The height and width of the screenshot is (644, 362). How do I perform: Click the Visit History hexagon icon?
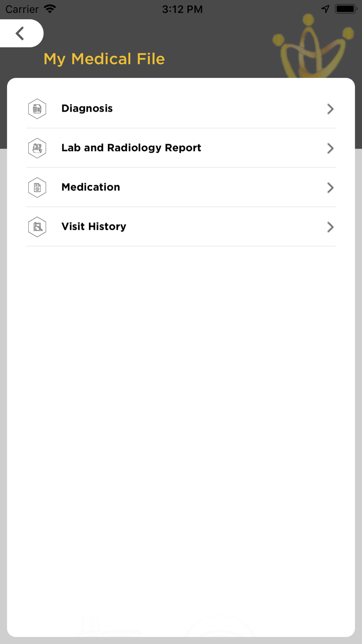(x=37, y=227)
